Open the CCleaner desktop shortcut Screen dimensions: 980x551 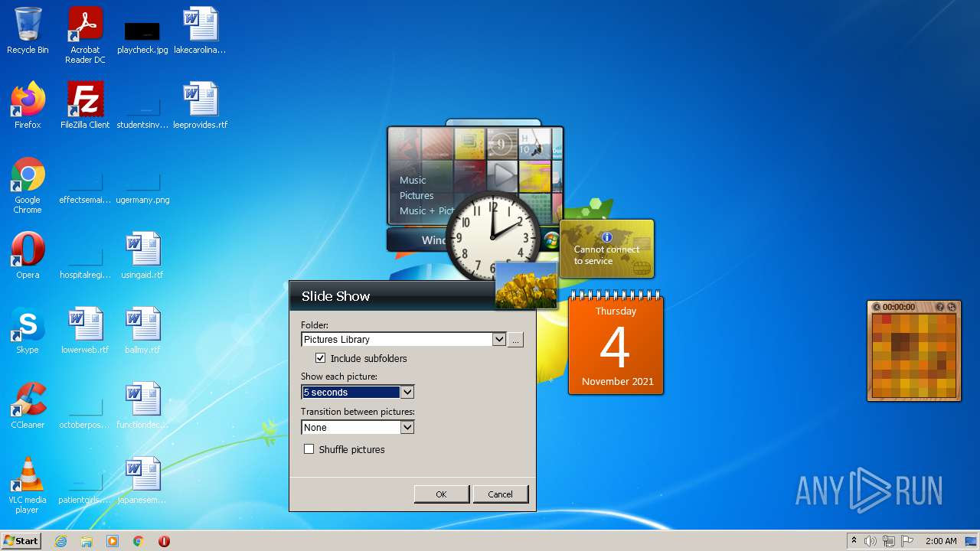click(x=28, y=406)
